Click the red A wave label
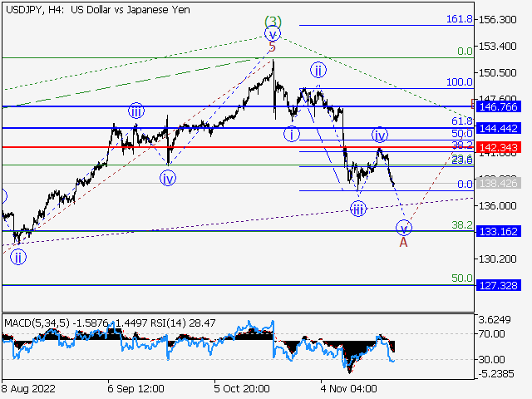The image size is (532, 399). 403,242
